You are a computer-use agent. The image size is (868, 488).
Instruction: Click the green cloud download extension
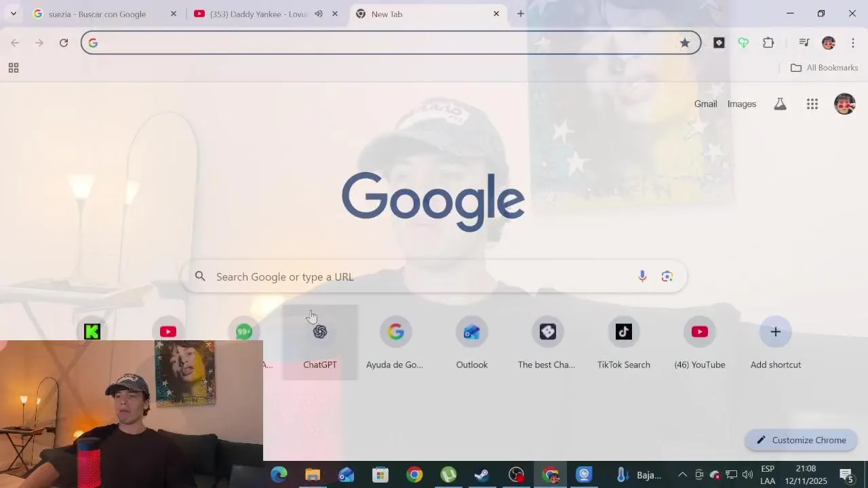(743, 43)
